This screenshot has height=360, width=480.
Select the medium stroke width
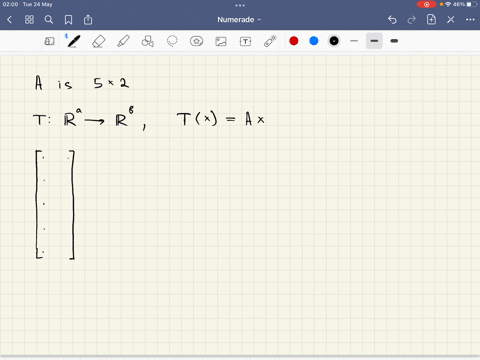374,41
